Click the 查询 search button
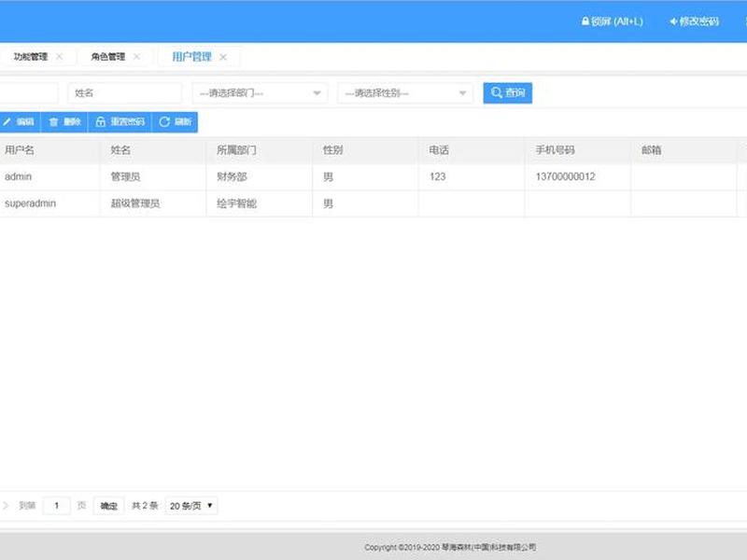The height and width of the screenshot is (560, 747). 508,92
